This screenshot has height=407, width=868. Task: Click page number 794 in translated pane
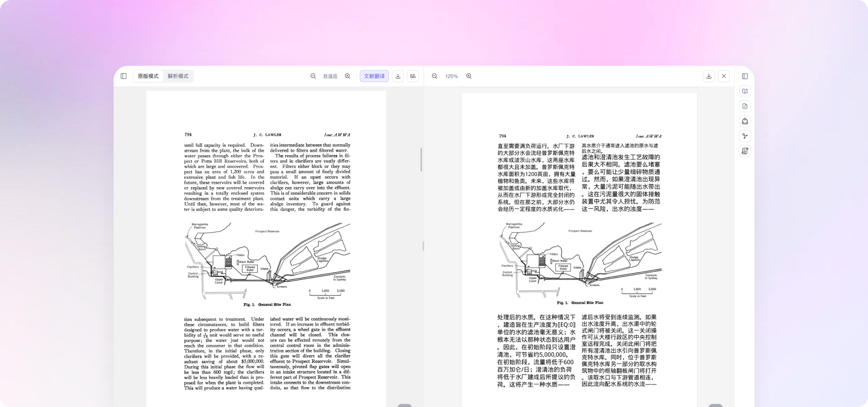[502, 136]
